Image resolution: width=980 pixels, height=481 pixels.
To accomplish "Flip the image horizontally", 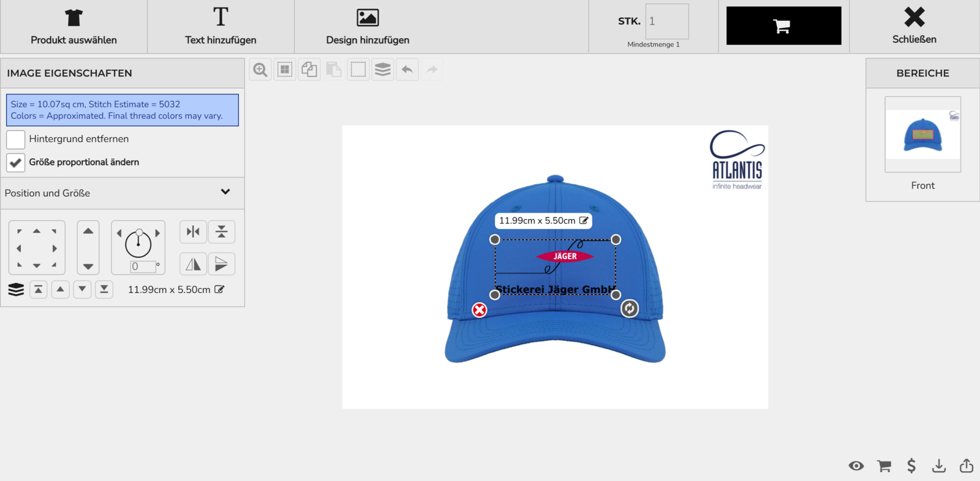I will point(193,264).
